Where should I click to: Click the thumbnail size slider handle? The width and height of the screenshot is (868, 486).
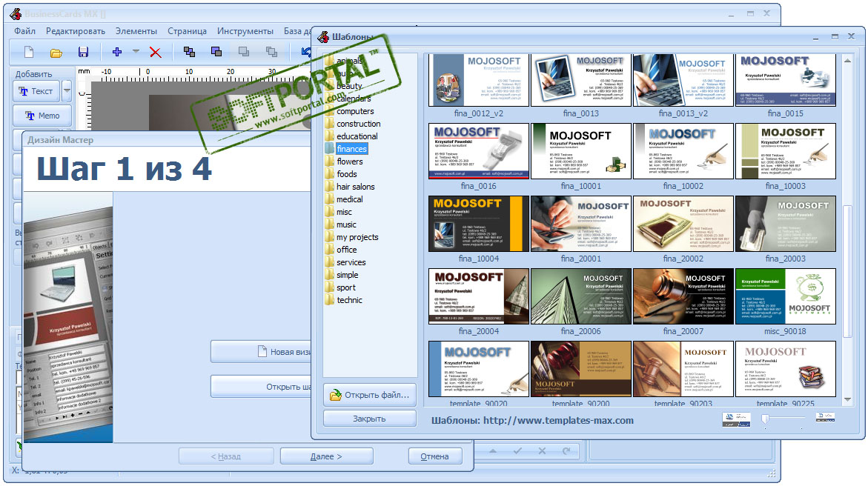pyautogui.click(x=765, y=419)
